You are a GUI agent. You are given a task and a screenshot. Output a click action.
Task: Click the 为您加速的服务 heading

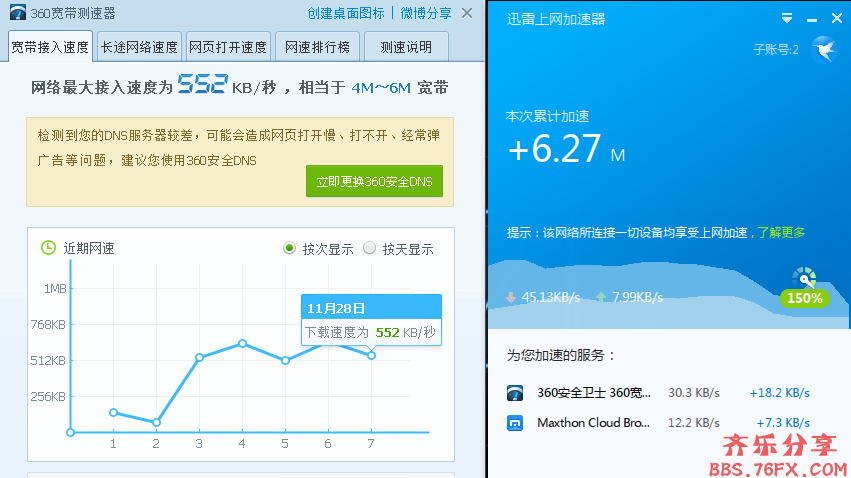[x=561, y=355]
